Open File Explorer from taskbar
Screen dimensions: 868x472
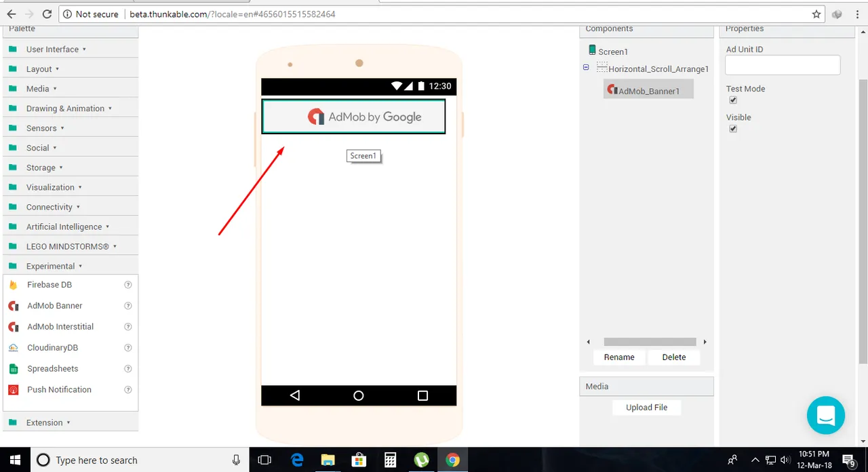click(x=328, y=460)
